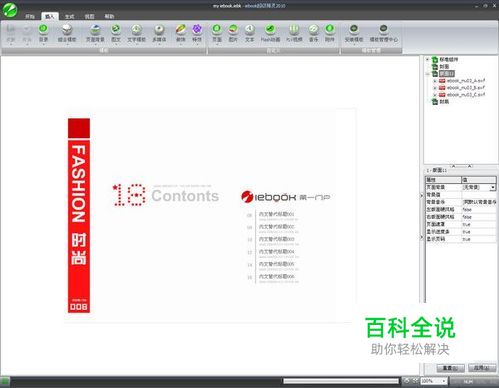Switch to the 生成 ribbon tab
The height and width of the screenshot is (388, 499).
coord(69,16)
